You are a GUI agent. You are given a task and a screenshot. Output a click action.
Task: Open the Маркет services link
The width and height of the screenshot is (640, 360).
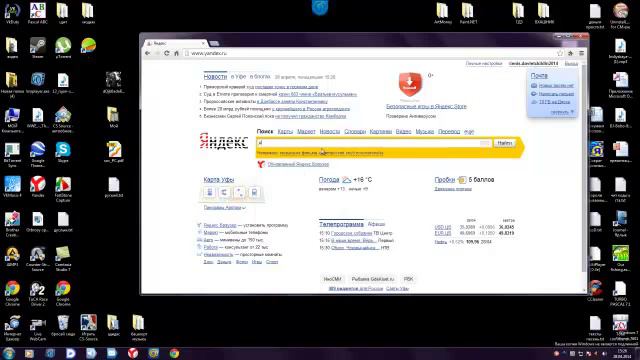306,131
